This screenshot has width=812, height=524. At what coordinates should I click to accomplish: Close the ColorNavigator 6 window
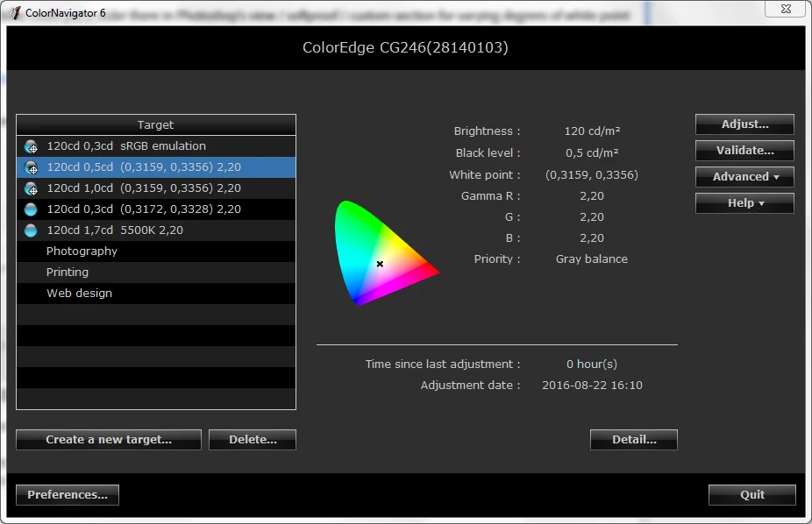786,9
